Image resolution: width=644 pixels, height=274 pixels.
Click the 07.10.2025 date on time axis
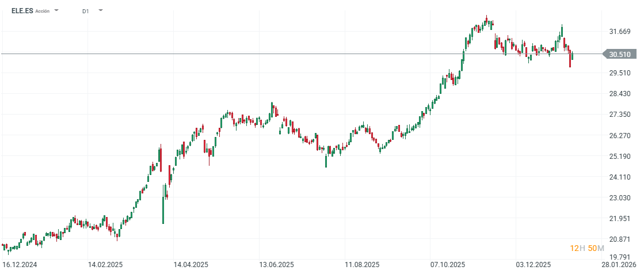point(447,265)
